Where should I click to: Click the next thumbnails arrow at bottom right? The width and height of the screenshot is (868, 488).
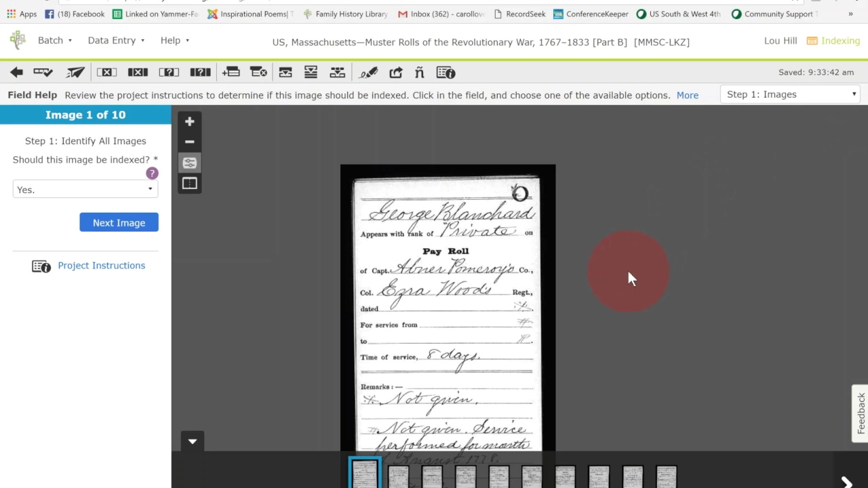point(846,483)
